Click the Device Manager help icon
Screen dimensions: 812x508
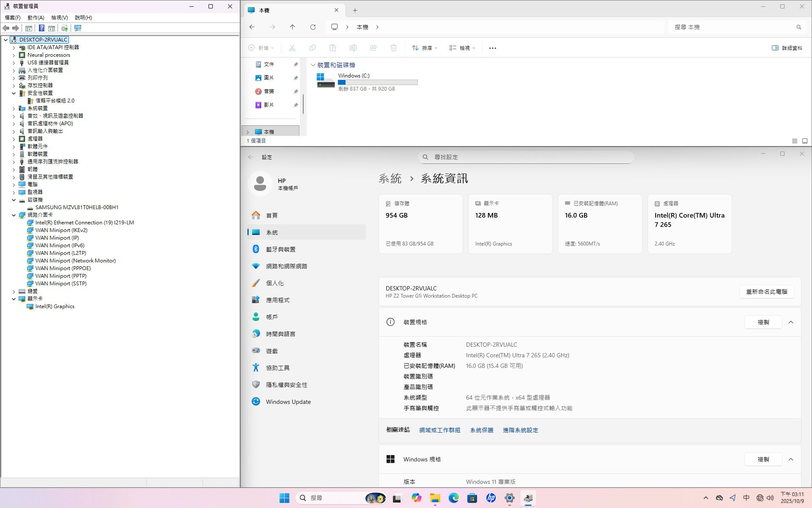click(x=41, y=28)
